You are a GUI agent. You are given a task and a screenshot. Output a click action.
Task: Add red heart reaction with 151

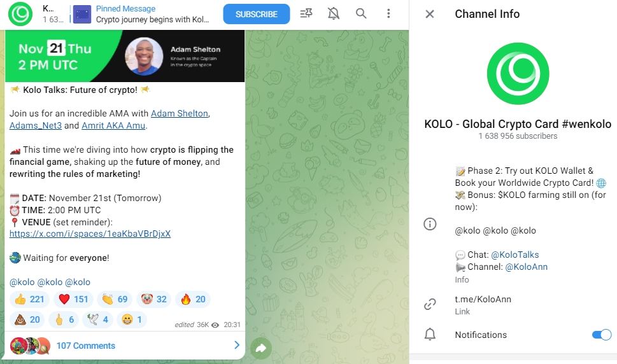click(73, 300)
